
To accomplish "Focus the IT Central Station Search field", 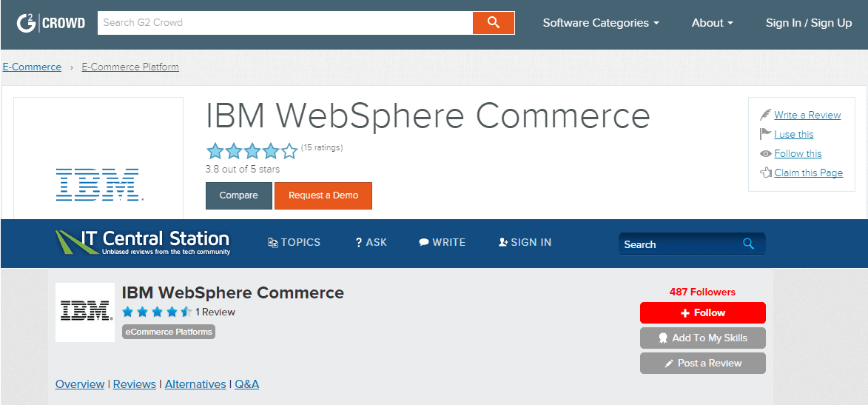I will click(x=692, y=244).
